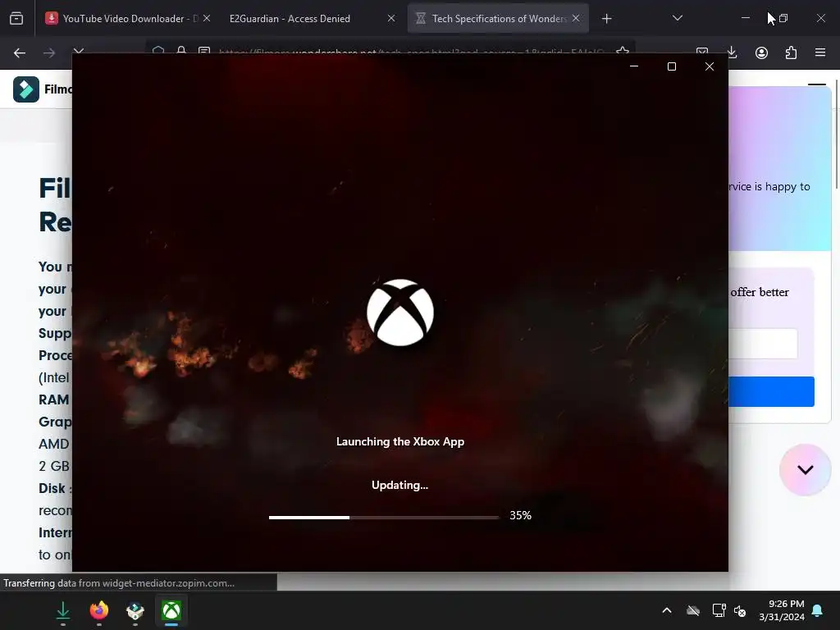
Task: Switch to YouTube Video Downloader tab
Action: tap(127, 19)
